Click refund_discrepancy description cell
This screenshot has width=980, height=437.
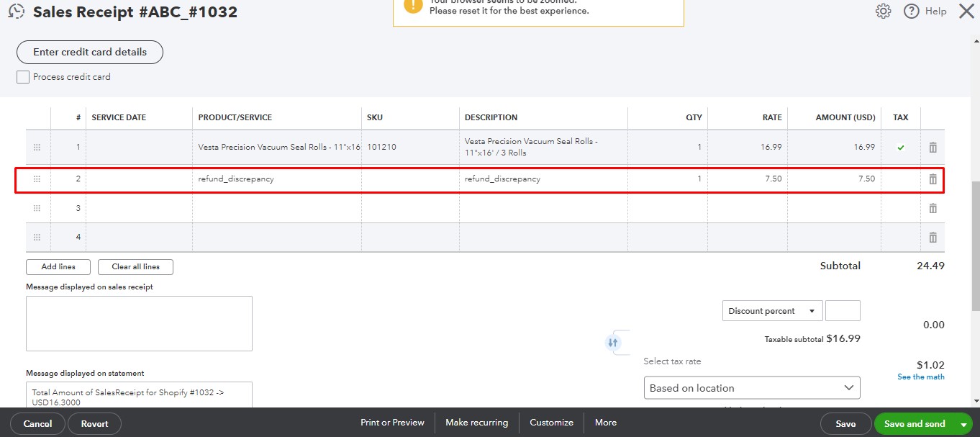[543, 179]
